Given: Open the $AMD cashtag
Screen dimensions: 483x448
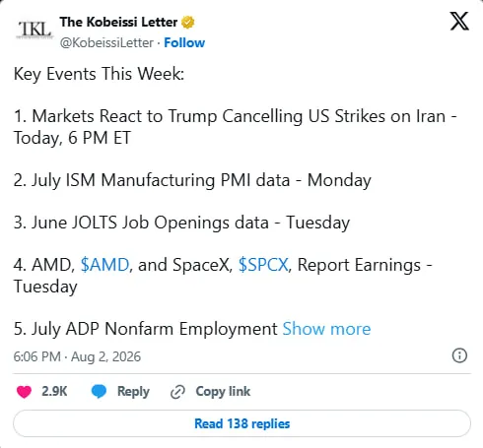Looking at the screenshot, I should pos(104,265).
